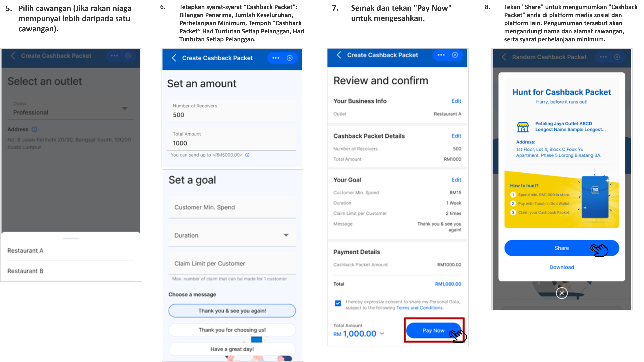Go back from Set an amount screen

tap(174, 58)
